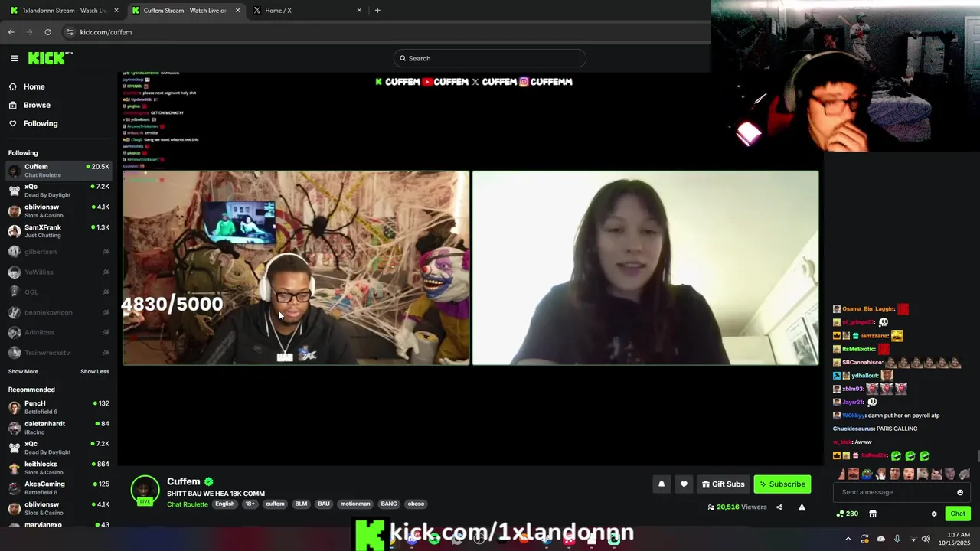The width and height of the screenshot is (980, 551).
Task: Click the Gift Subs button
Action: tap(724, 484)
